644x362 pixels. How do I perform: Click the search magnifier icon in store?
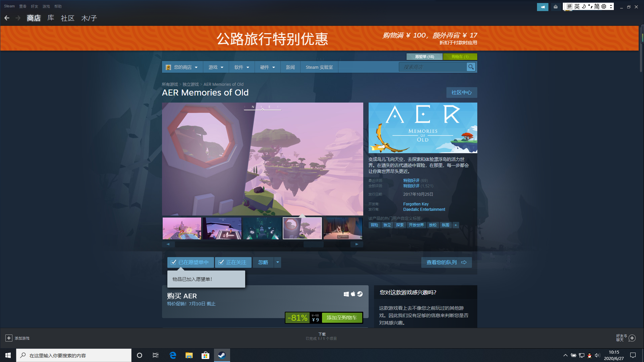click(471, 67)
